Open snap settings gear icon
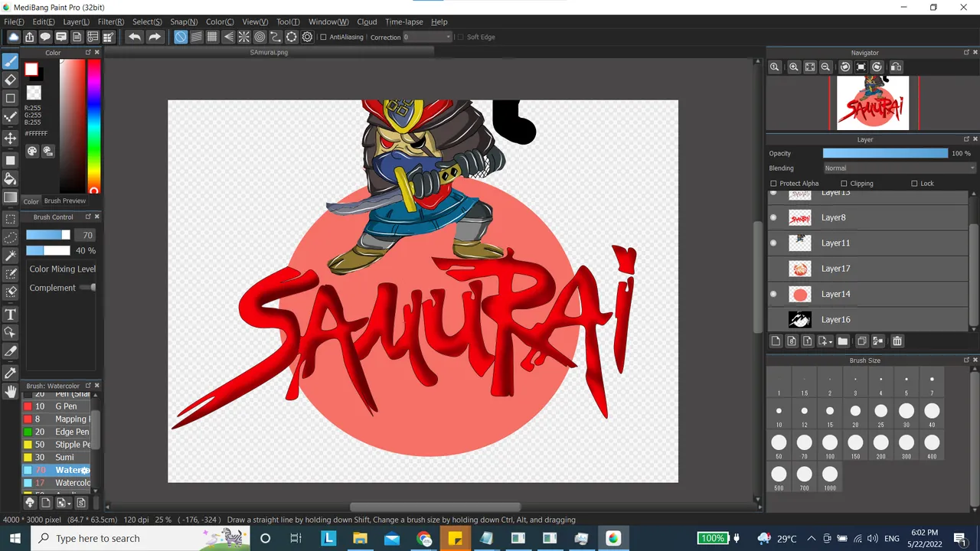This screenshot has height=551, width=980. click(x=308, y=37)
